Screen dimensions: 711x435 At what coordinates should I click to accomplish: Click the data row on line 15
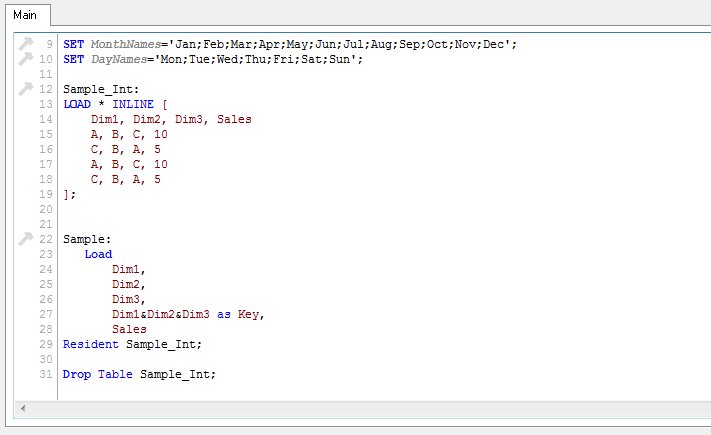[129, 134]
